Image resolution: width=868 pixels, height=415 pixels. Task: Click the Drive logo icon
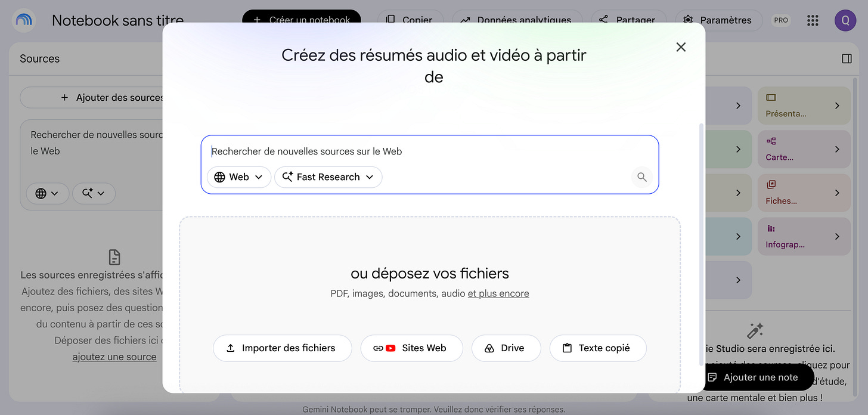click(x=489, y=348)
